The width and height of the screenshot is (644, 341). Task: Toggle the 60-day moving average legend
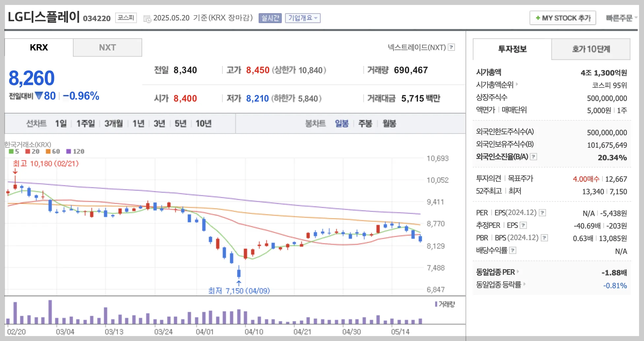(48, 151)
